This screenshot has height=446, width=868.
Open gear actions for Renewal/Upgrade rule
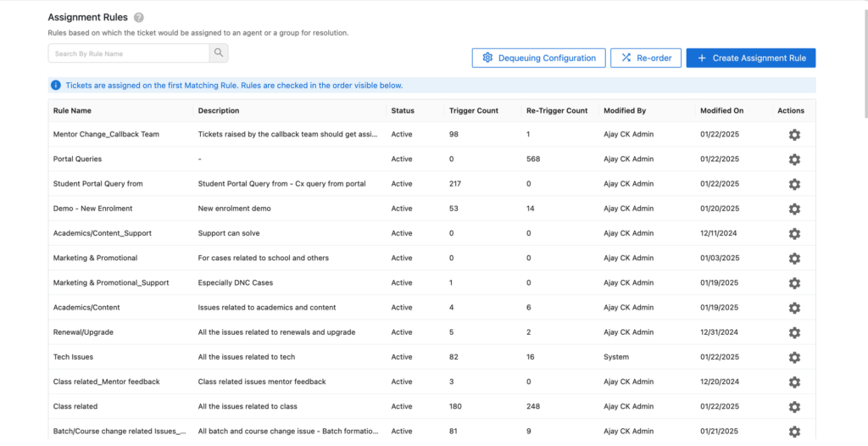pos(794,332)
